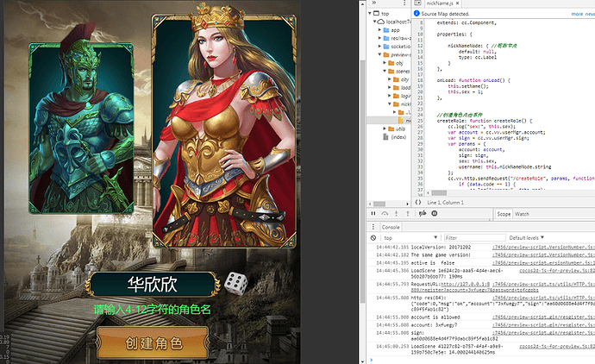
Task: Click the Step out debugger icon
Action: [408, 214]
